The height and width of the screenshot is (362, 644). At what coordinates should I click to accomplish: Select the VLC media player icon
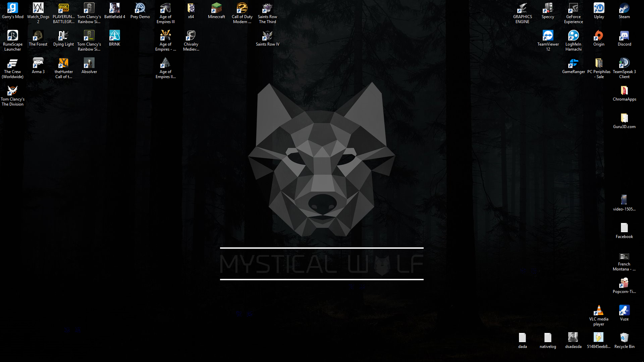pyautogui.click(x=599, y=310)
